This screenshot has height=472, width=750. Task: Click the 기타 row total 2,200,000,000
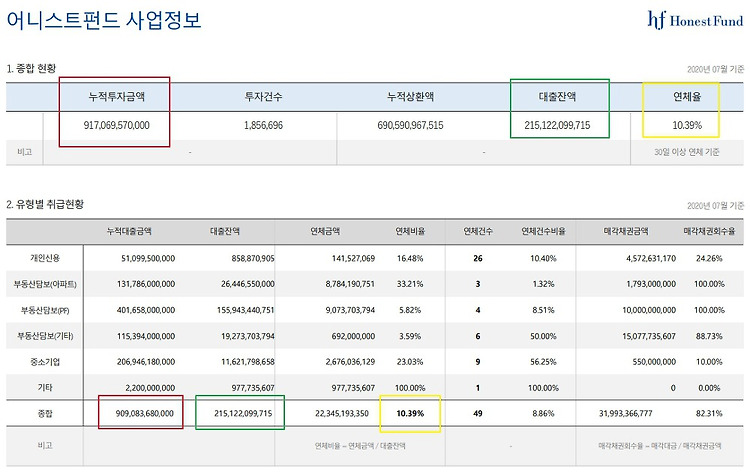point(150,388)
